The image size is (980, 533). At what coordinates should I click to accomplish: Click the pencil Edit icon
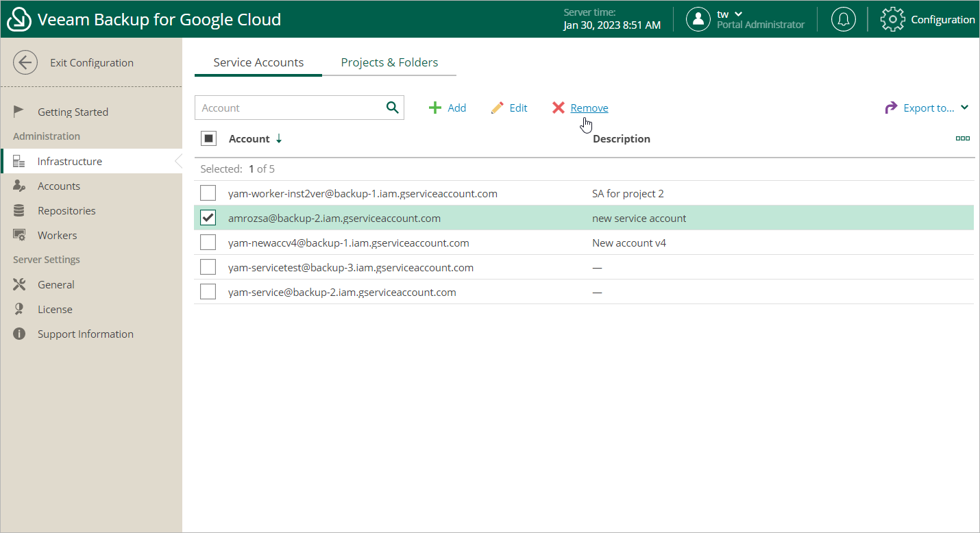click(x=498, y=108)
